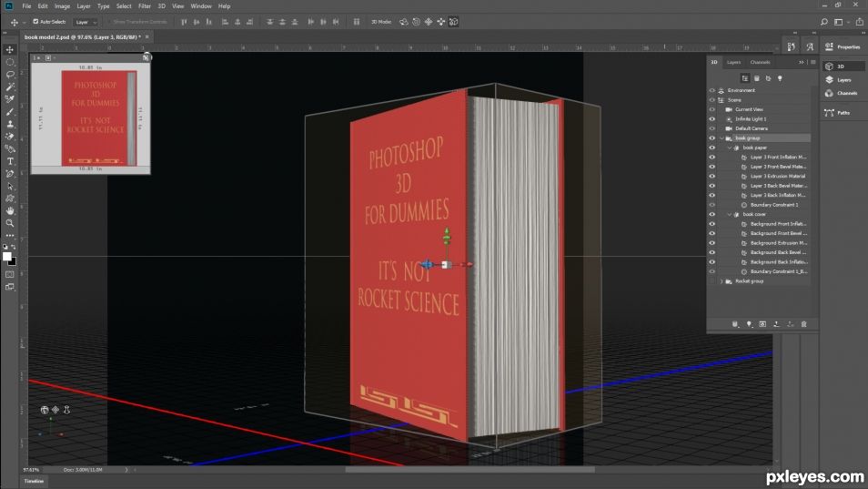Viewport: 868px width, 489px height.
Task: Close the book model 2.psd document tab
Action: click(x=146, y=37)
